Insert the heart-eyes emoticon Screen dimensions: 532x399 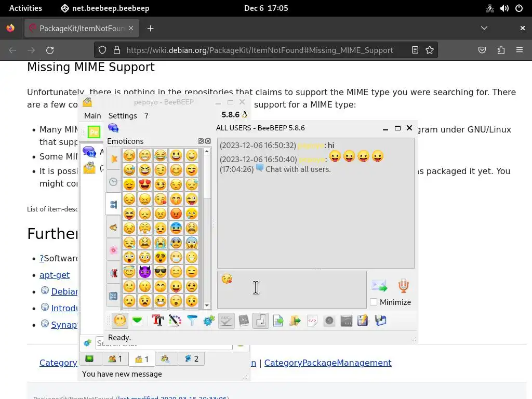click(145, 184)
